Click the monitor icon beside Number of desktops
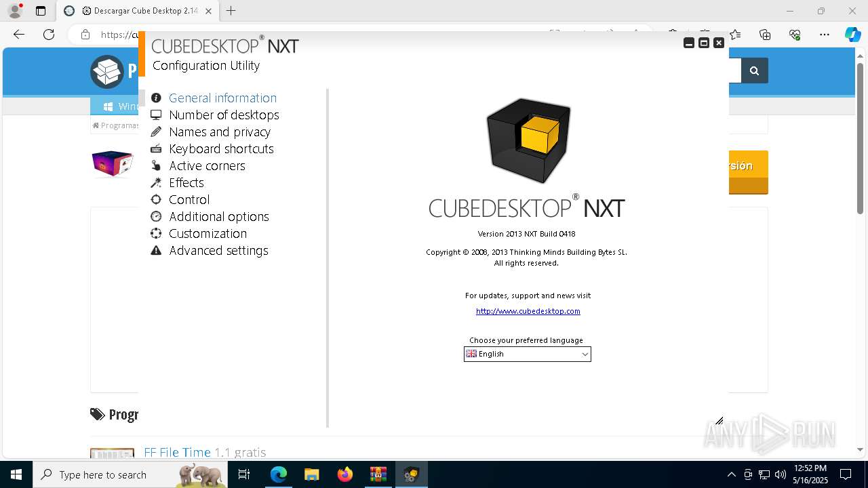This screenshot has width=868, height=488. pos(156,115)
